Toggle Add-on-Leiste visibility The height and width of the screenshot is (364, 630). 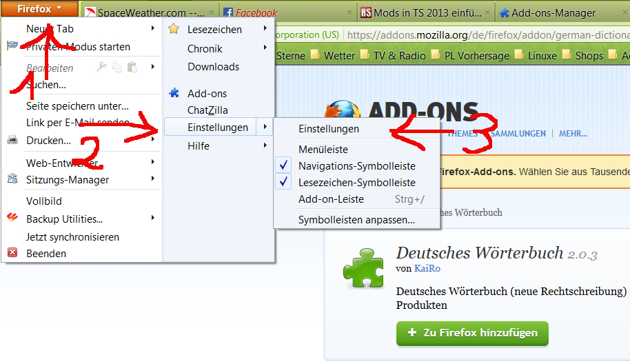(331, 199)
